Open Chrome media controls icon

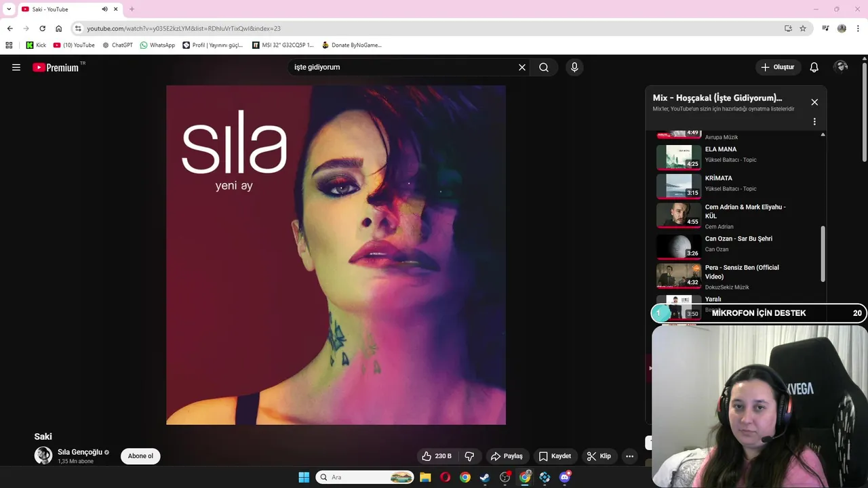[825, 28]
